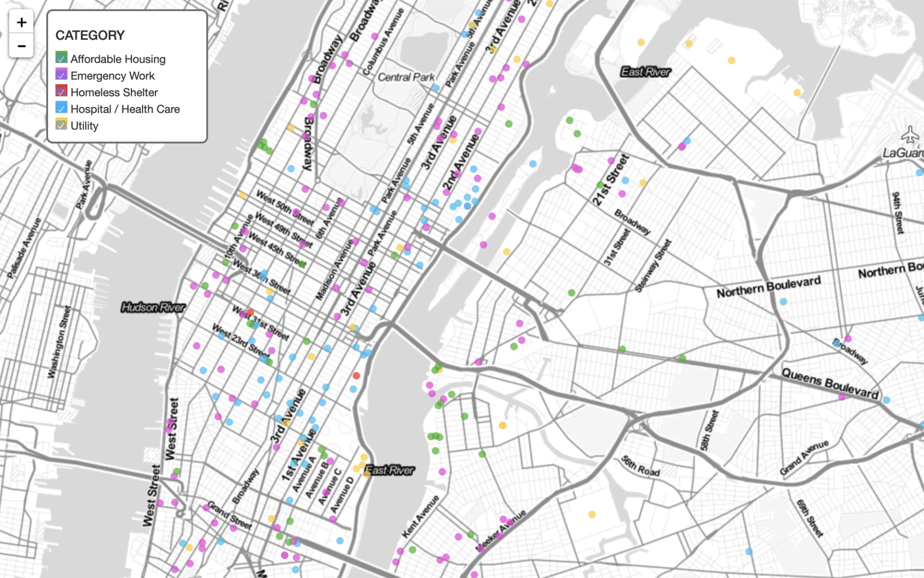The image size is (924, 578).
Task: Uncheck the Affordable Housing checkbox
Action: 61,58
